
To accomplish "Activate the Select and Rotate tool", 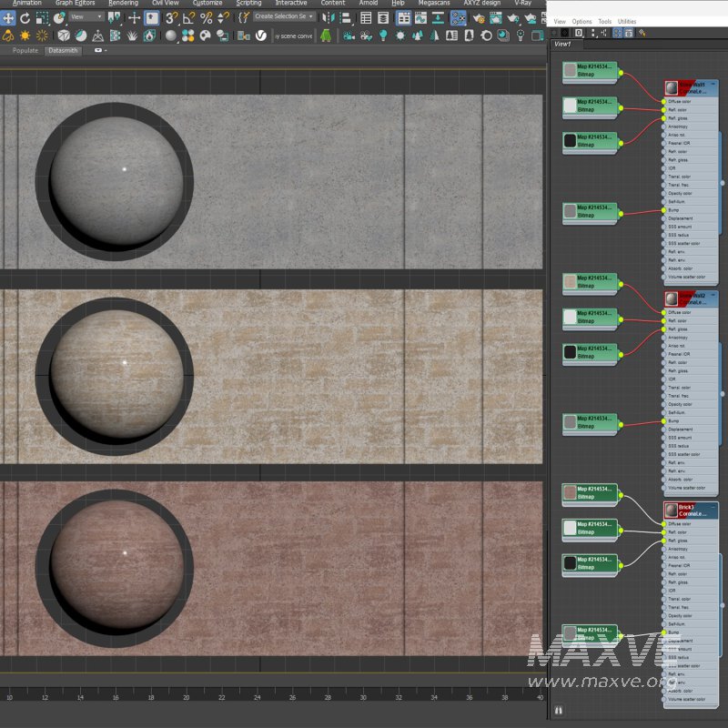I will pyautogui.click(x=25, y=18).
